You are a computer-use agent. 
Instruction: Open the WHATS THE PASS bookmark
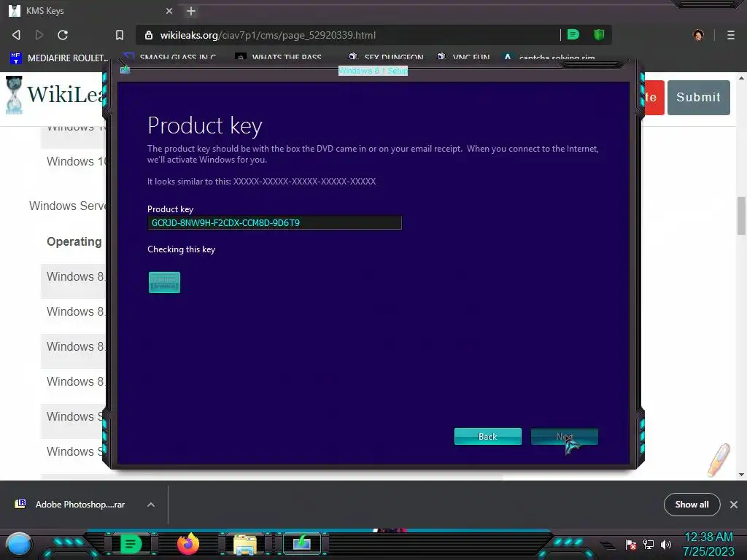(278, 58)
